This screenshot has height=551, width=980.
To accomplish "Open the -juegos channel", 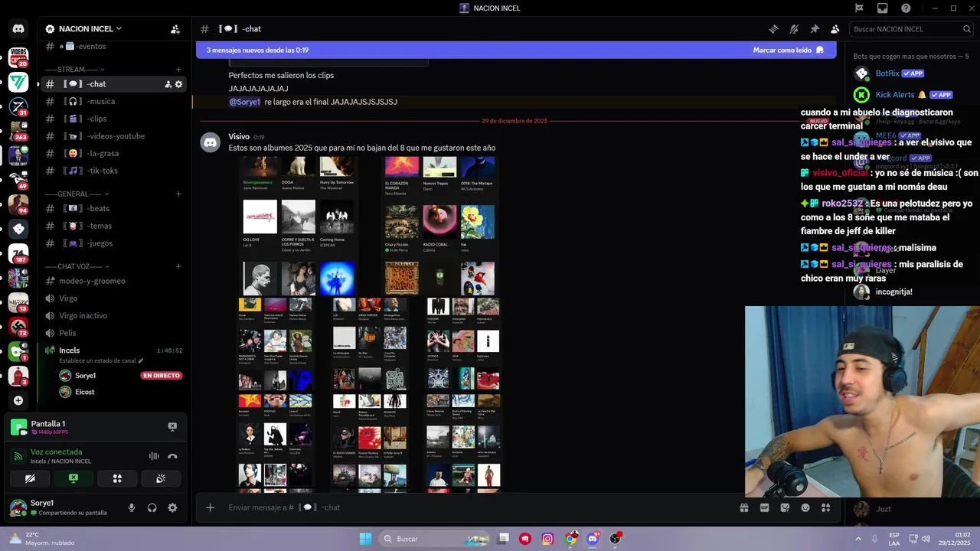I will [x=112, y=243].
